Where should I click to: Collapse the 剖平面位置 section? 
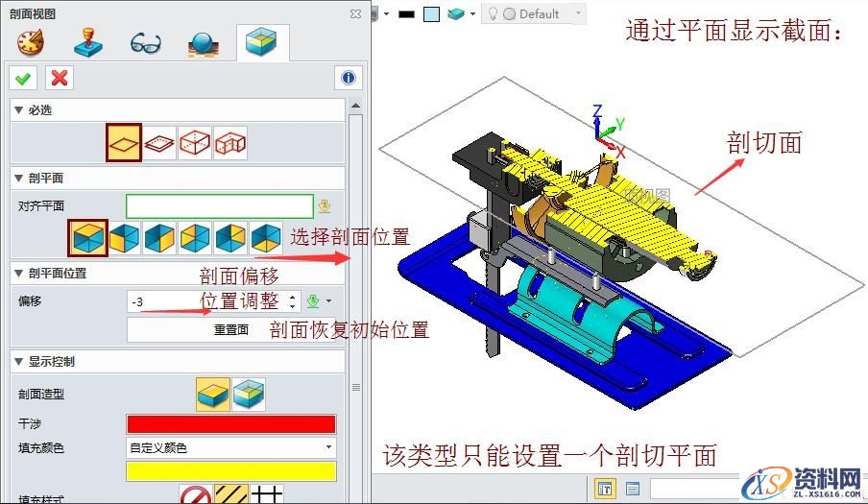coord(18,273)
